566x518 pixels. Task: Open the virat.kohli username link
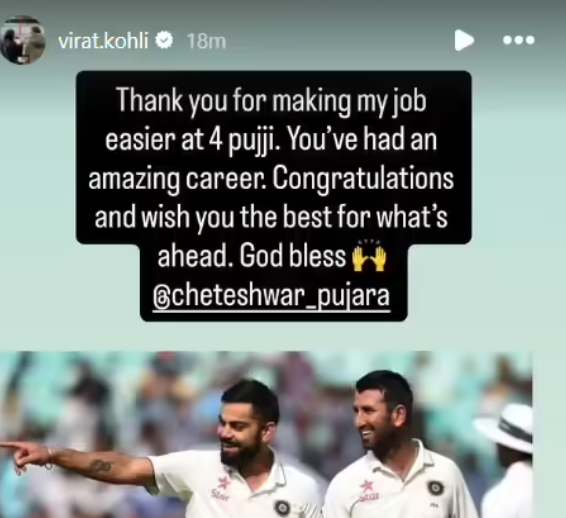[103, 40]
